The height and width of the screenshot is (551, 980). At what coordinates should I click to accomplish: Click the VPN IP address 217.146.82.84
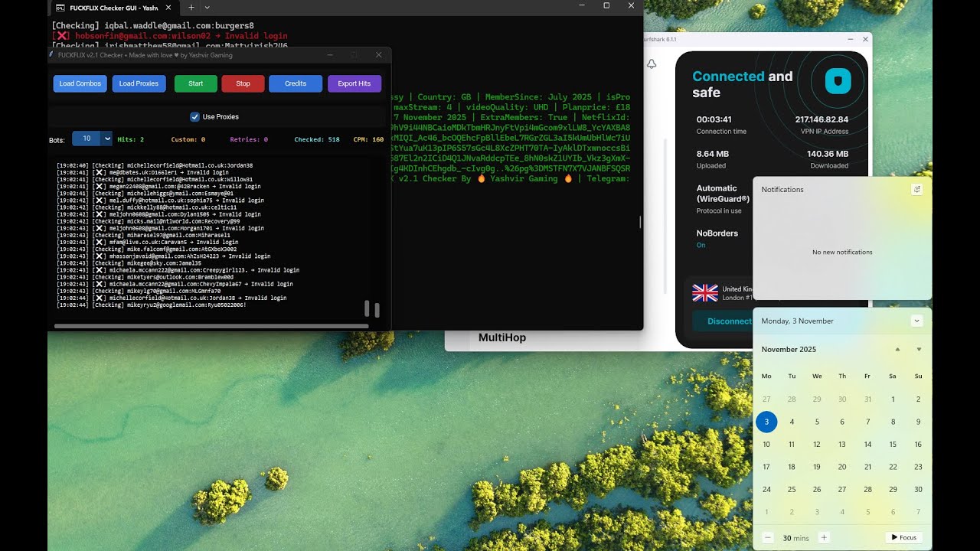(822, 119)
